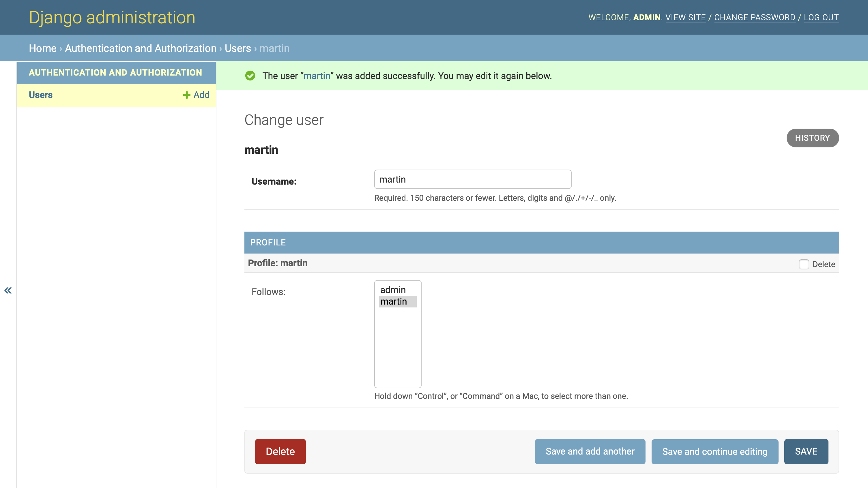Collapse the sidebar with the « arrow
Image resolution: width=868 pixels, height=488 pixels.
point(8,290)
